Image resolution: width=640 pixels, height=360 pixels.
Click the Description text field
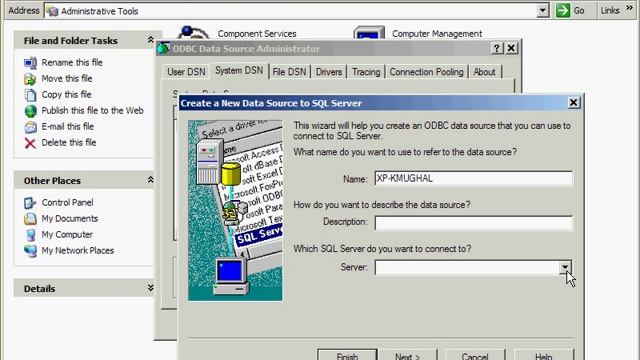point(473,223)
